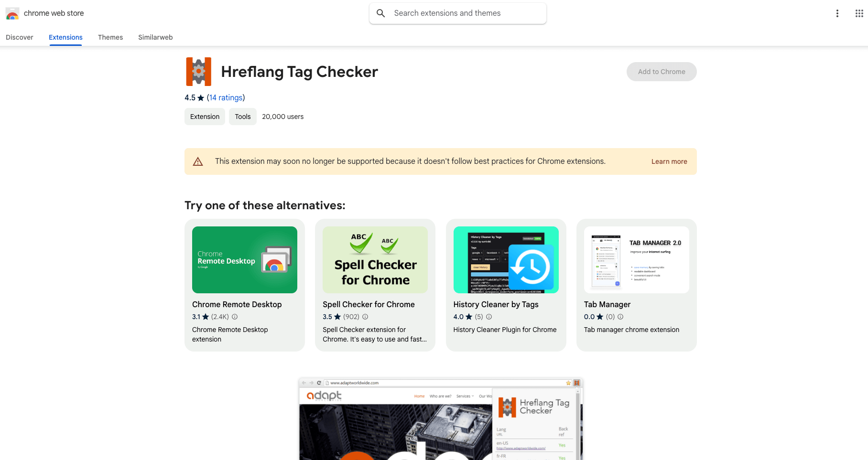Open the Google apps grid icon
This screenshot has height=460, width=868.
tap(859, 13)
